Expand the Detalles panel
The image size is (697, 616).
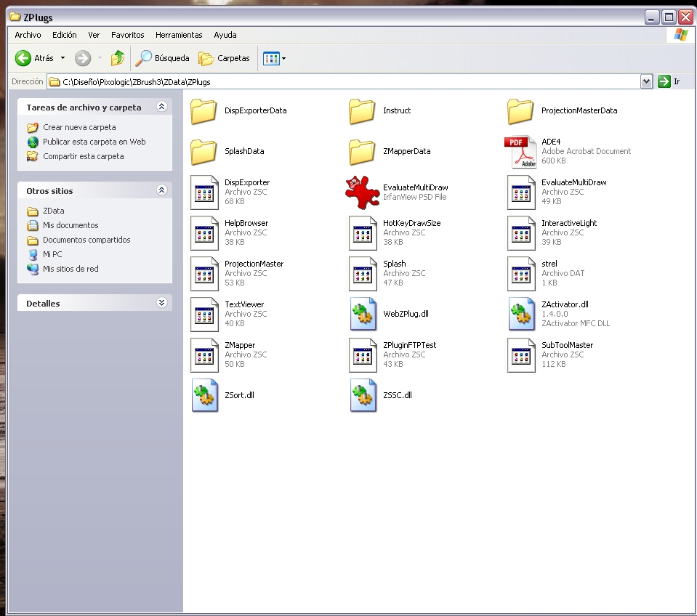[161, 303]
